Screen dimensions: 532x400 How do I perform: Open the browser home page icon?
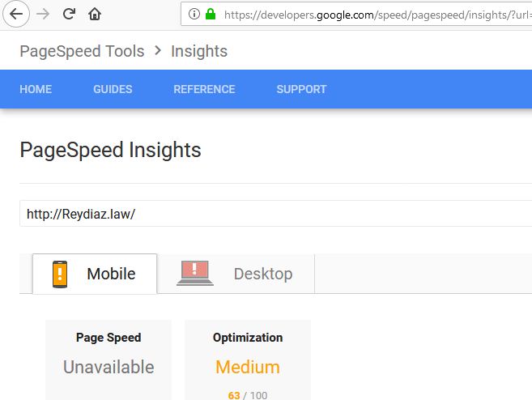95,14
